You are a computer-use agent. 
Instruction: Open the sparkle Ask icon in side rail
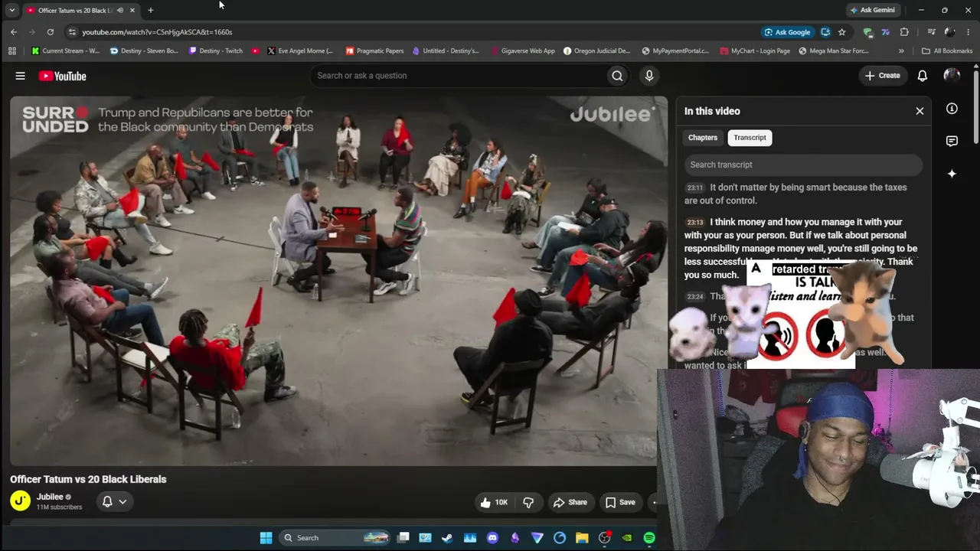(x=952, y=174)
